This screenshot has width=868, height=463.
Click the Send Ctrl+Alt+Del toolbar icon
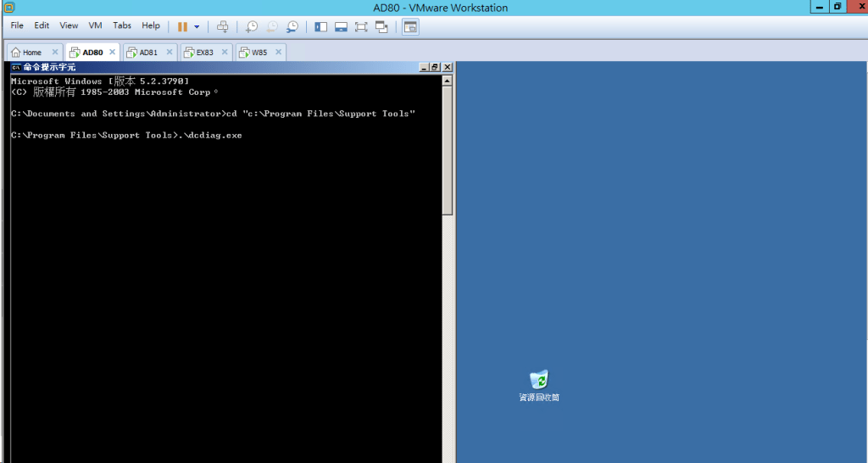(x=223, y=26)
